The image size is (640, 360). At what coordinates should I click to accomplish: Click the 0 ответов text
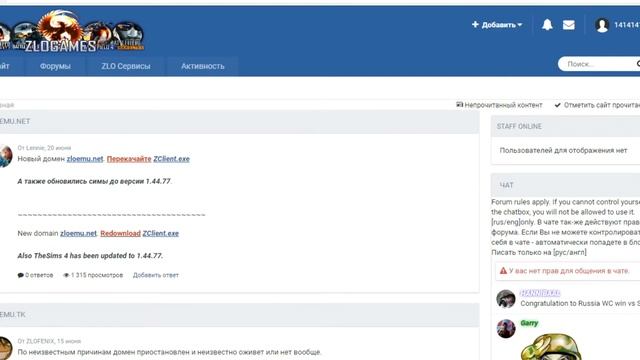[x=39, y=275]
